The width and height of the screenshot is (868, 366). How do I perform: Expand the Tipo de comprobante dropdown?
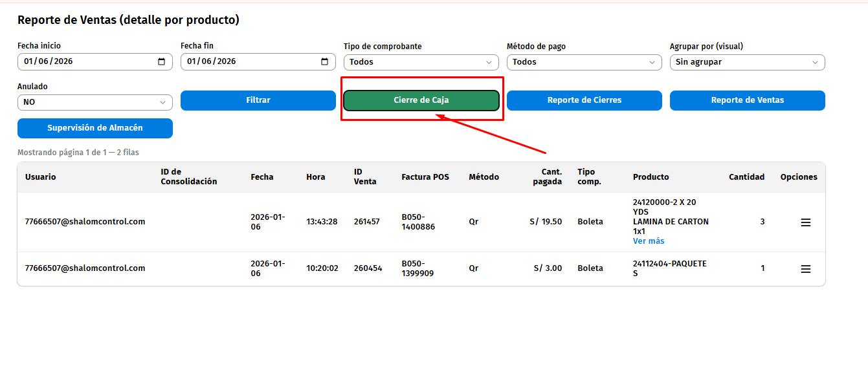pos(421,62)
